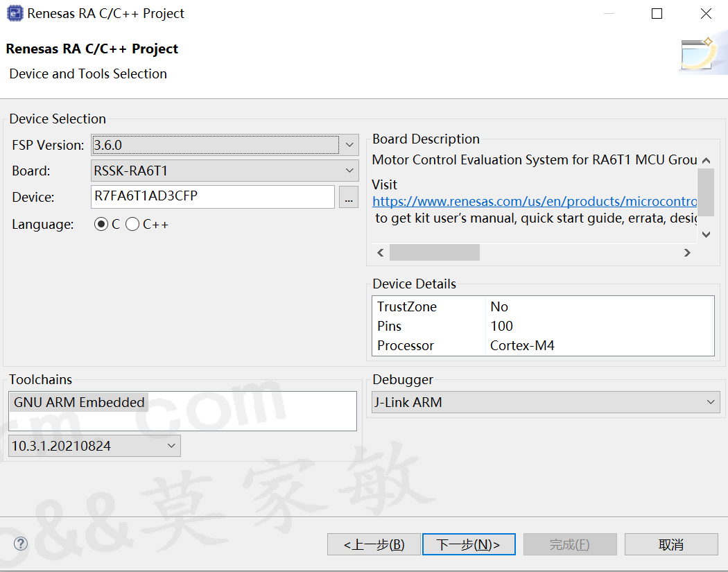Click the help question mark icon
Image resolution: width=728 pixels, height=572 pixels.
click(20, 544)
